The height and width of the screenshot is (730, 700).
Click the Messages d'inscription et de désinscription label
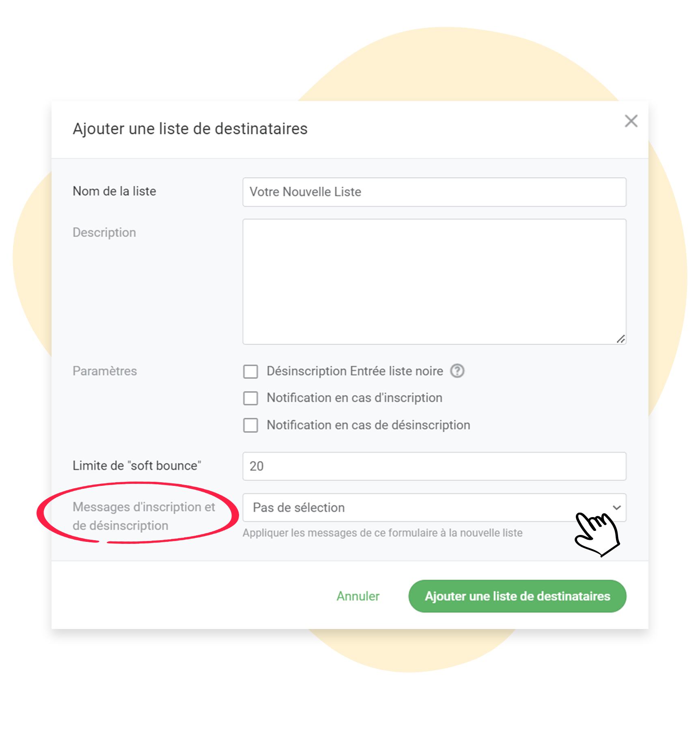pyautogui.click(x=144, y=516)
